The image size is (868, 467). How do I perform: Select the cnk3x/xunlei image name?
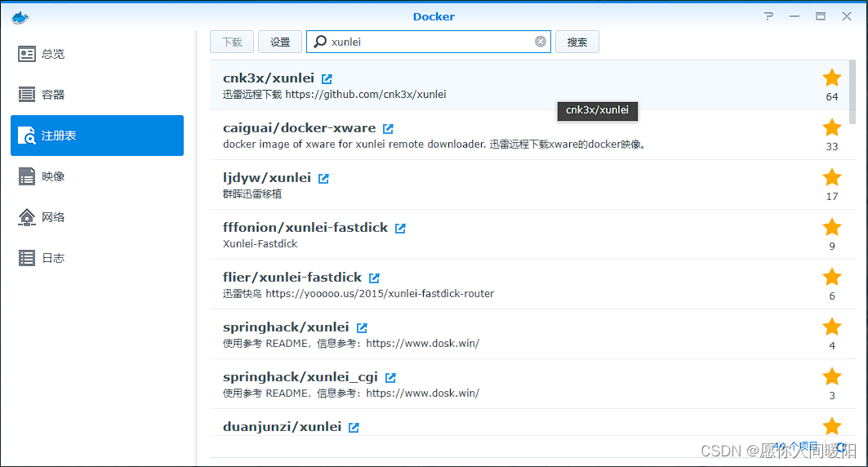click(x=269, y=78)
